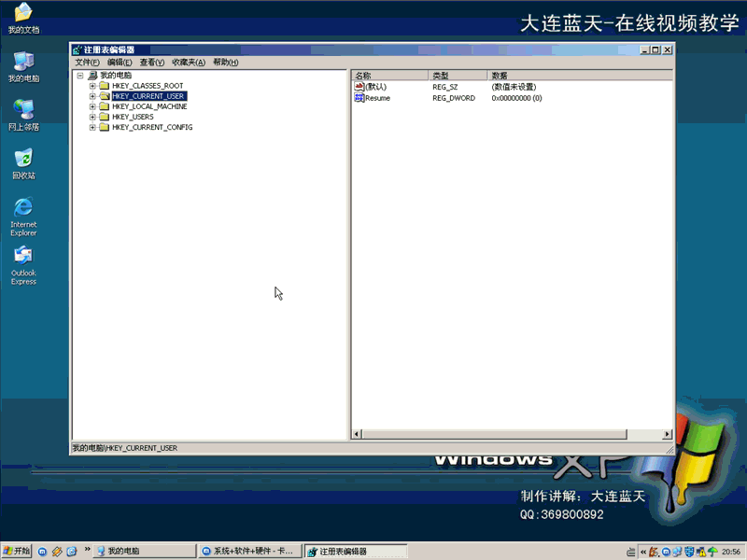The height and width of the screenshot is (560, 747).
Task: Select the (默认) value name
Action: pyautogui.click(x=376, y=87)
